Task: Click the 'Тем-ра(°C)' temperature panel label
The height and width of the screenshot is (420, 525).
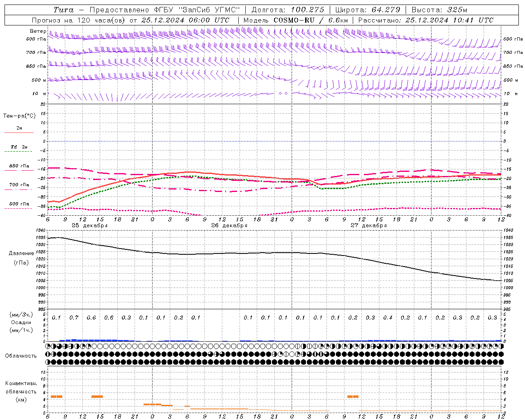Action: pos(19,116)
